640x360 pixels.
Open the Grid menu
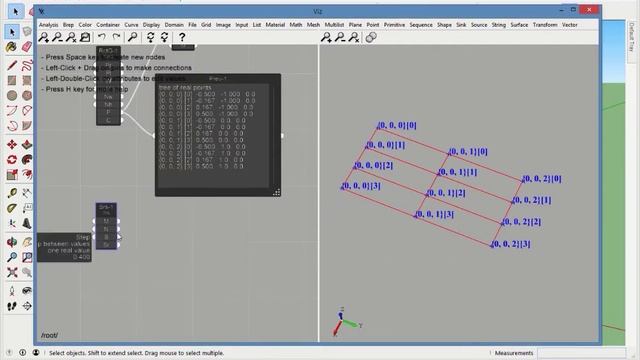click(x=206, y=25)
